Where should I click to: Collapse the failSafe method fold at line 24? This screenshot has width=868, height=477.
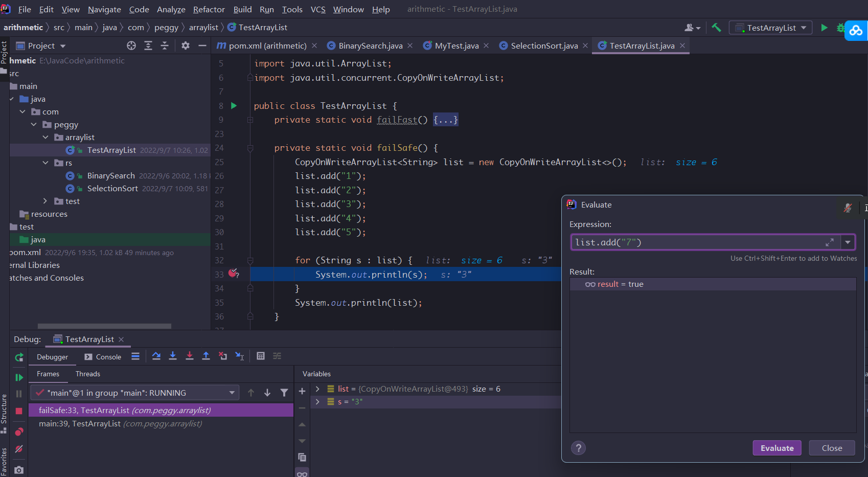(250, 148)
